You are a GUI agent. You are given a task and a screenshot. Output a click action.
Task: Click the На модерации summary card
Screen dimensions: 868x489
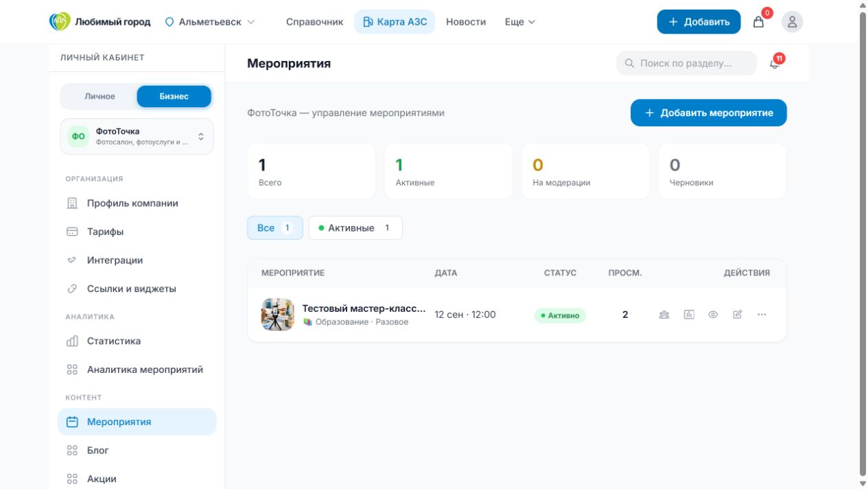pyautogui.click(x=585, y=171)
